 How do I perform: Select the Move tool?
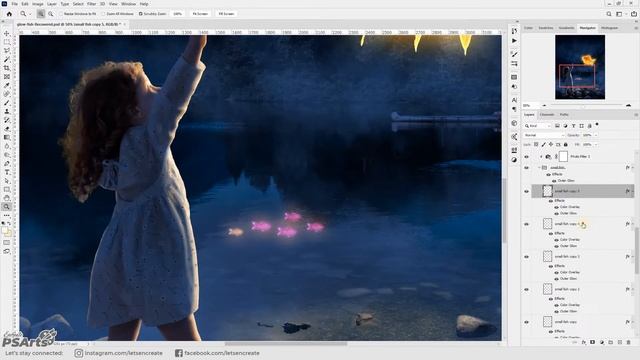7,33
